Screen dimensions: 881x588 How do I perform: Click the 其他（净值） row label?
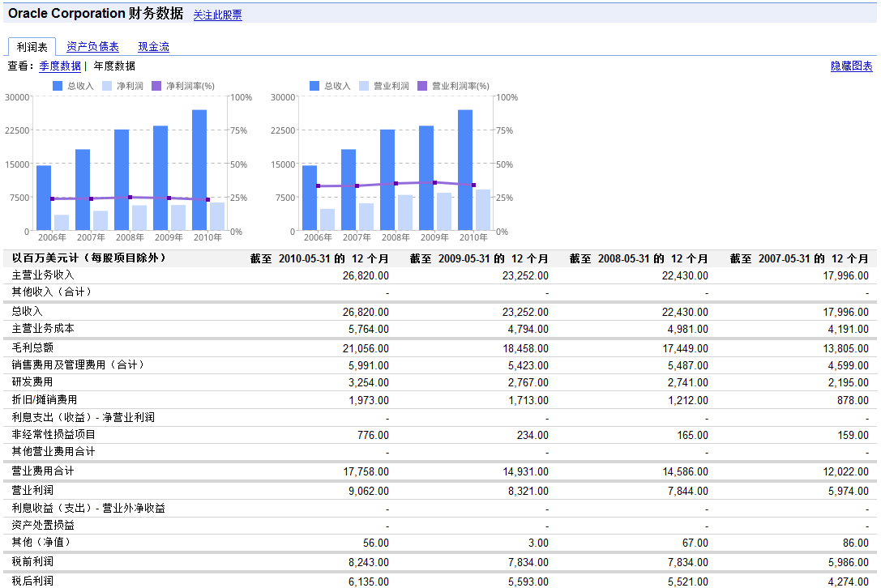[x=41, y=542]
